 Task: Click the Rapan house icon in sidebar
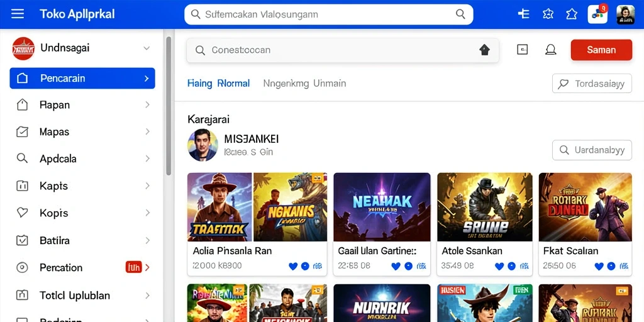(x=22, y=105)
